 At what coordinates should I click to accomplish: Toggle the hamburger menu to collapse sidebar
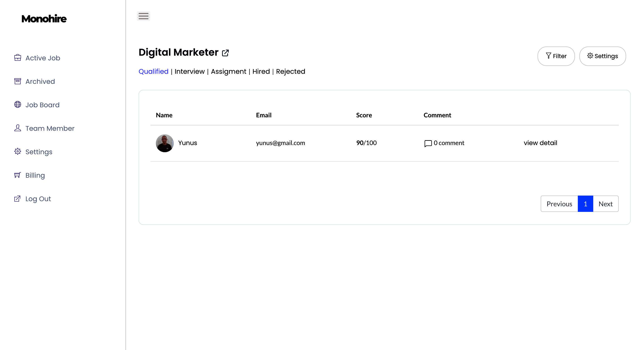pos(143,16)
